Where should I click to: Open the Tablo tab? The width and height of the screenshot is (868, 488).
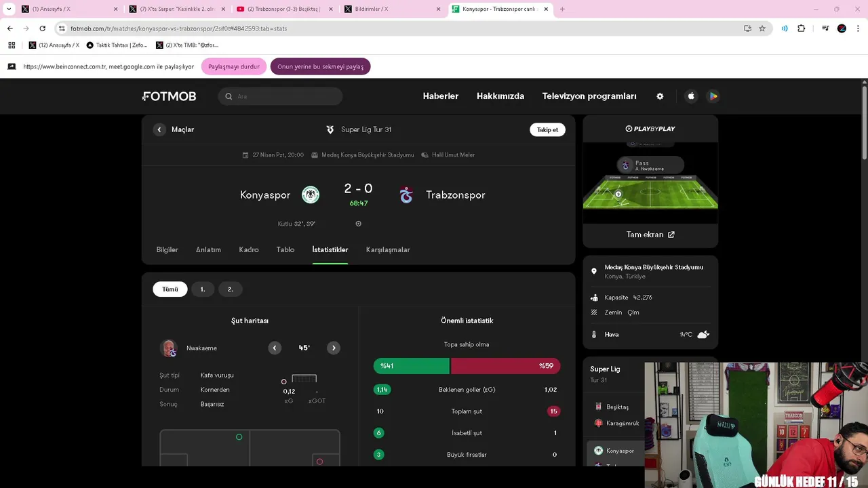[x=285, y=249]
